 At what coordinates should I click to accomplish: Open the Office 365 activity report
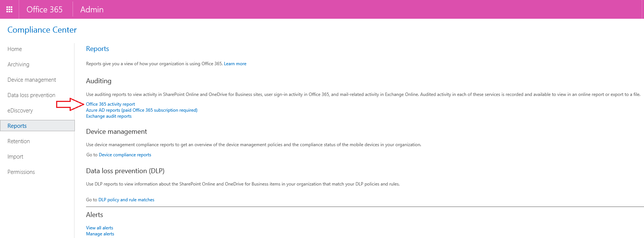click(x=110, y=104)
